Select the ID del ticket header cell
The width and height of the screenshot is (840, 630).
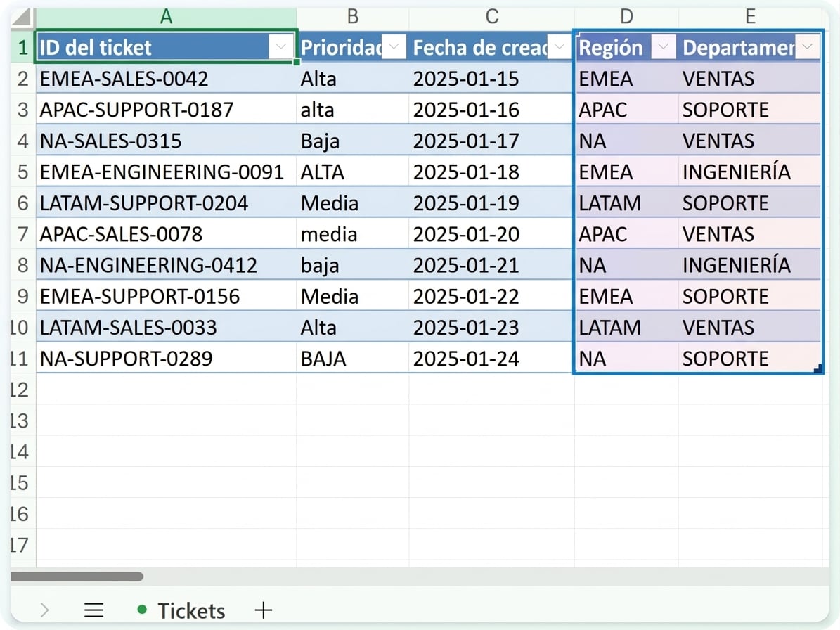point(166,47)
